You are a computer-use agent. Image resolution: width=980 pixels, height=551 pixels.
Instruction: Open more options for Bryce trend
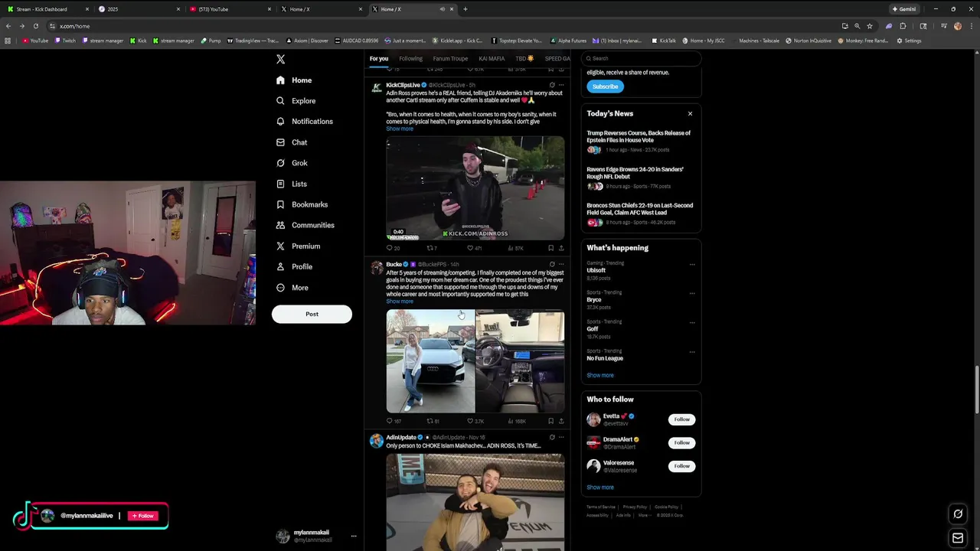click(692, 294)
